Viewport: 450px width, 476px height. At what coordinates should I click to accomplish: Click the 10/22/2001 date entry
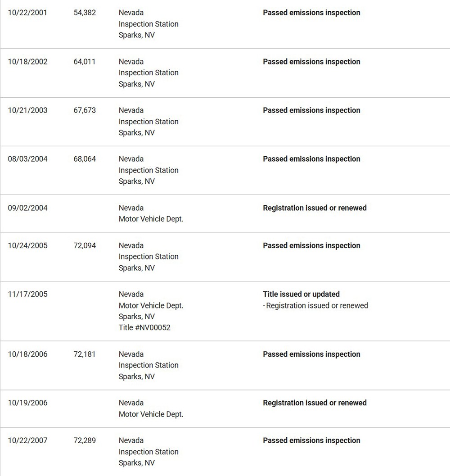click(27, 13)
